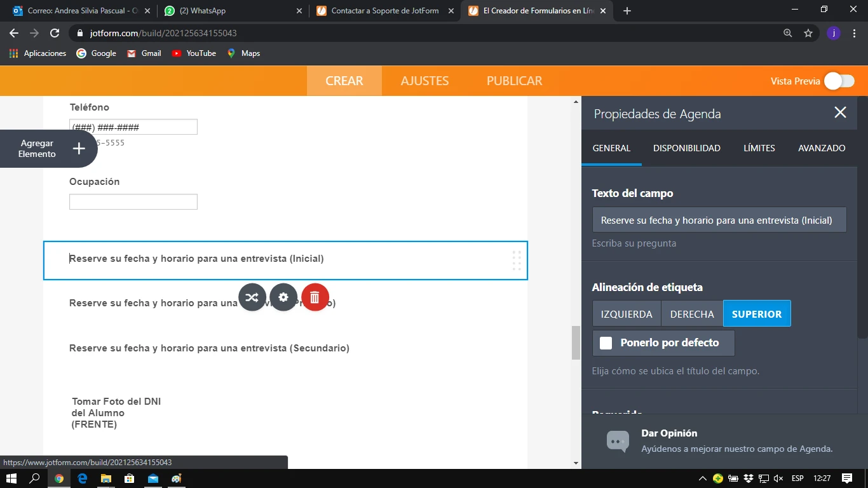
Task: Click the plus on Agregar Elemento
Action: click(78, 148)
